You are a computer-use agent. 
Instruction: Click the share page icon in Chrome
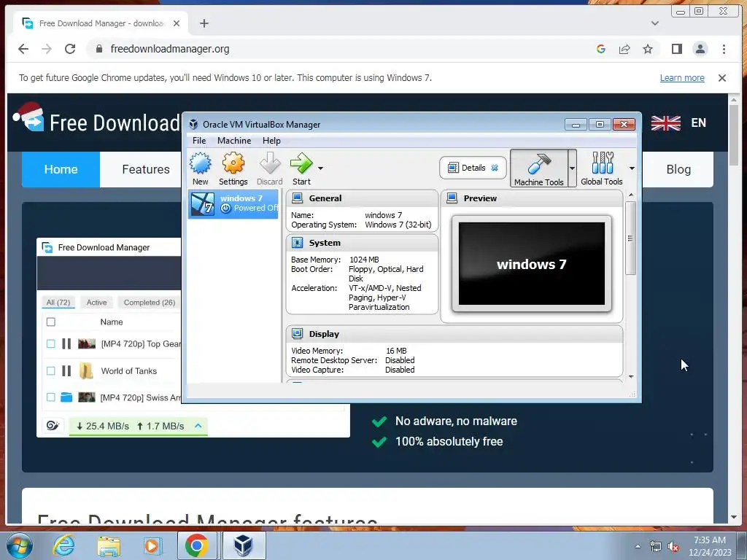[624, 49]
